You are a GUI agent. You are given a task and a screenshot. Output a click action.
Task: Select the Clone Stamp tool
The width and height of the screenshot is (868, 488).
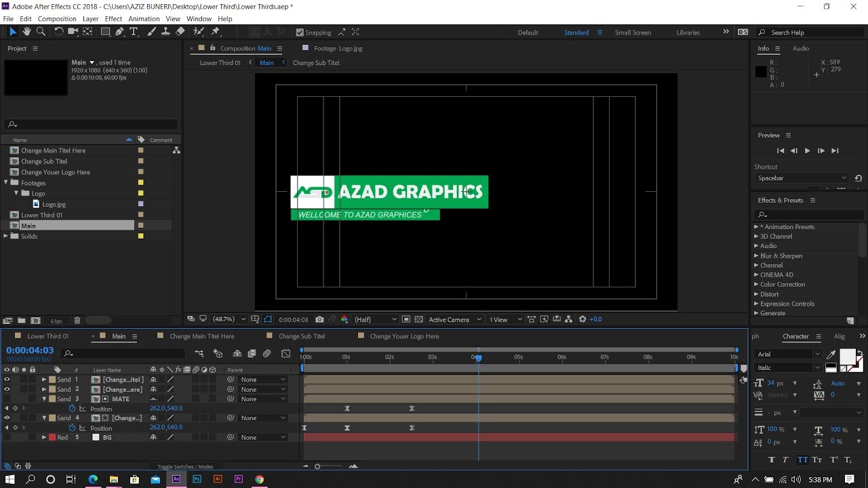(165, 32)
